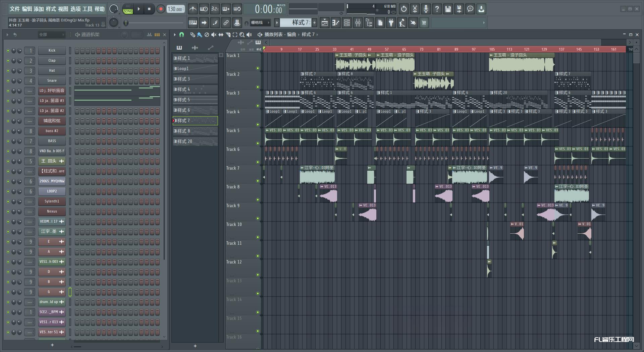Screen dimensions: 644x352
Task: Toggle channel select indicator for G channel
Action: pyautogui.click(x=70, y=292)
